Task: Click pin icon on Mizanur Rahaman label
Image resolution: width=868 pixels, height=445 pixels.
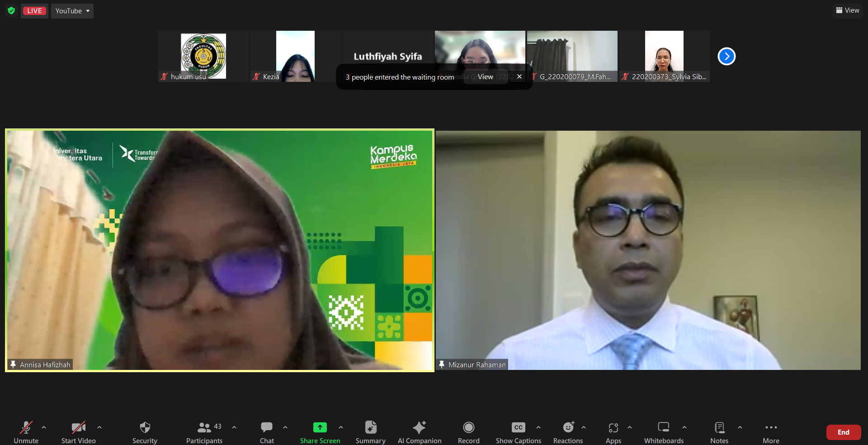Action: click(x=442, y=365)
